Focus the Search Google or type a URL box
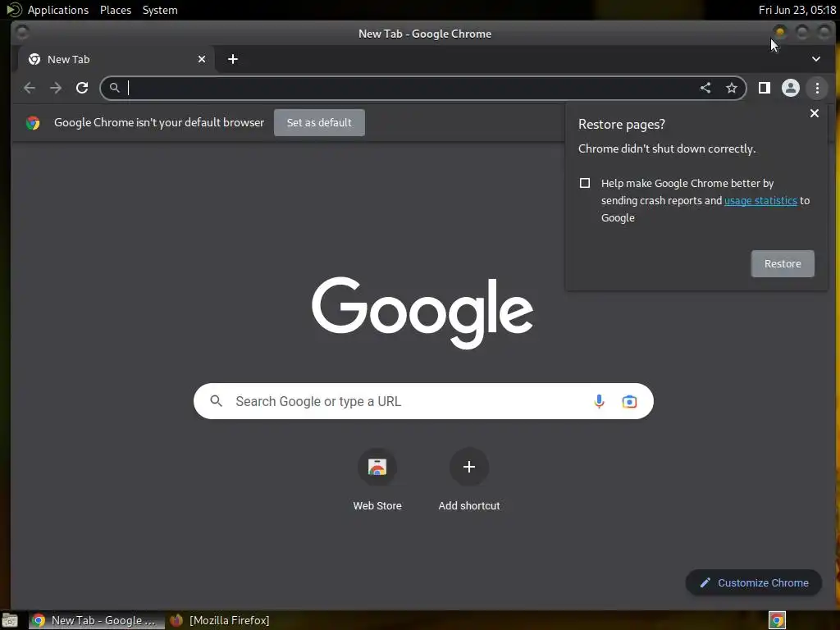The height and width of the screenshot is (630, 840). tap(423, 401)
